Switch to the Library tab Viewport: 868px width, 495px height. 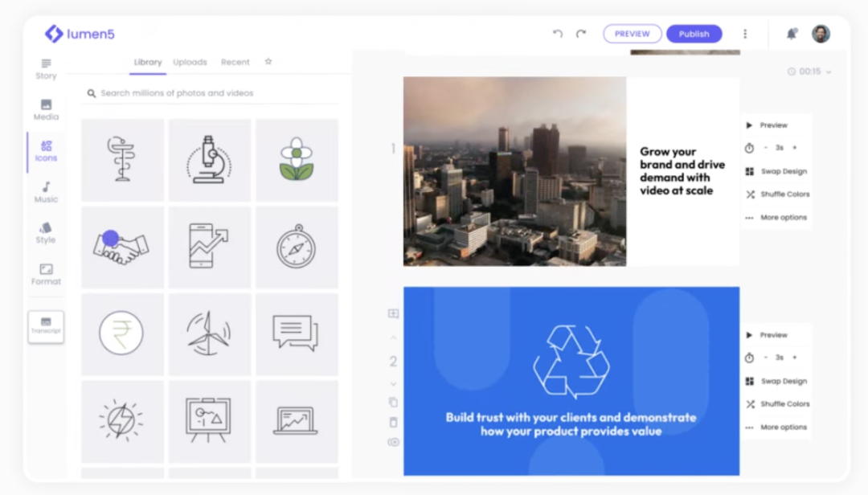[148, 62]
